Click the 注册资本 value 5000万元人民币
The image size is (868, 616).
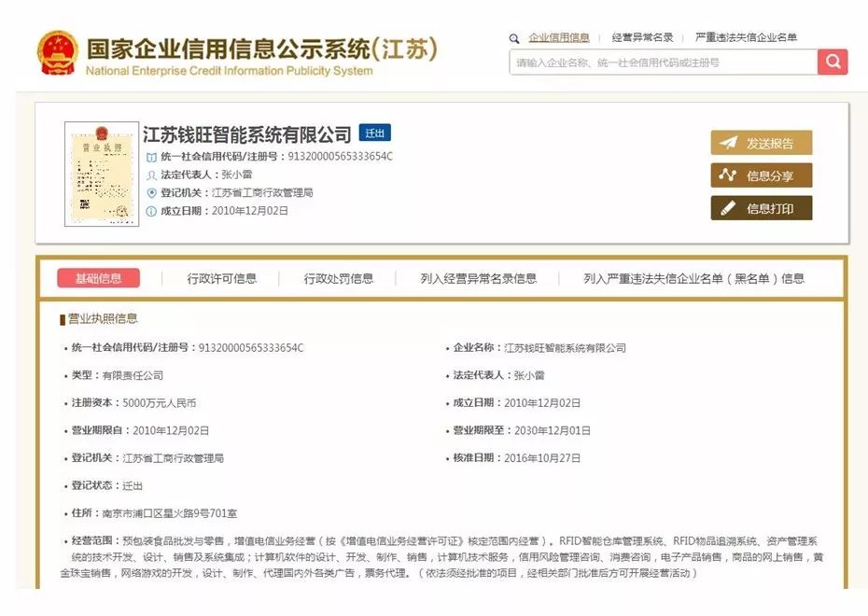tap(160, 403)
